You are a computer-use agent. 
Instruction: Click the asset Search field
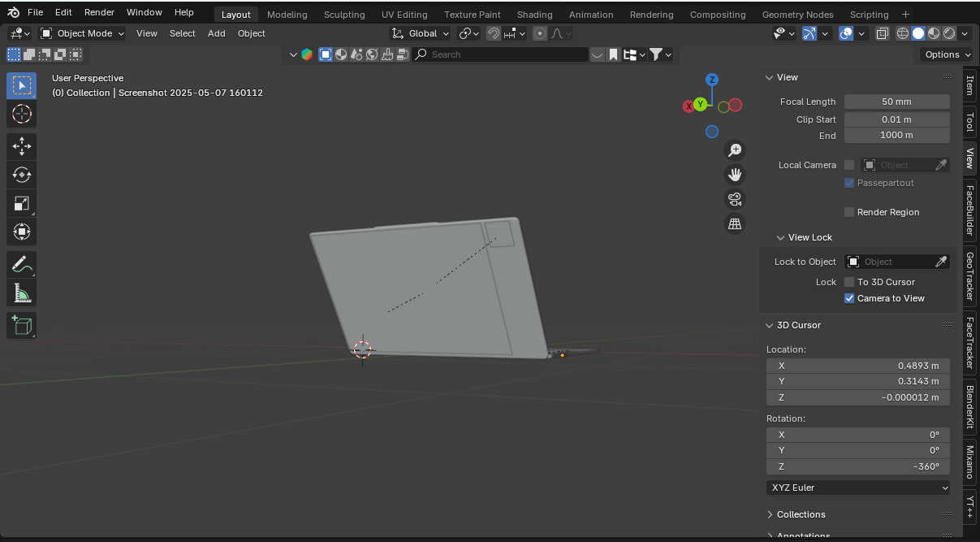pyautogui.click(x=501, y=54)
